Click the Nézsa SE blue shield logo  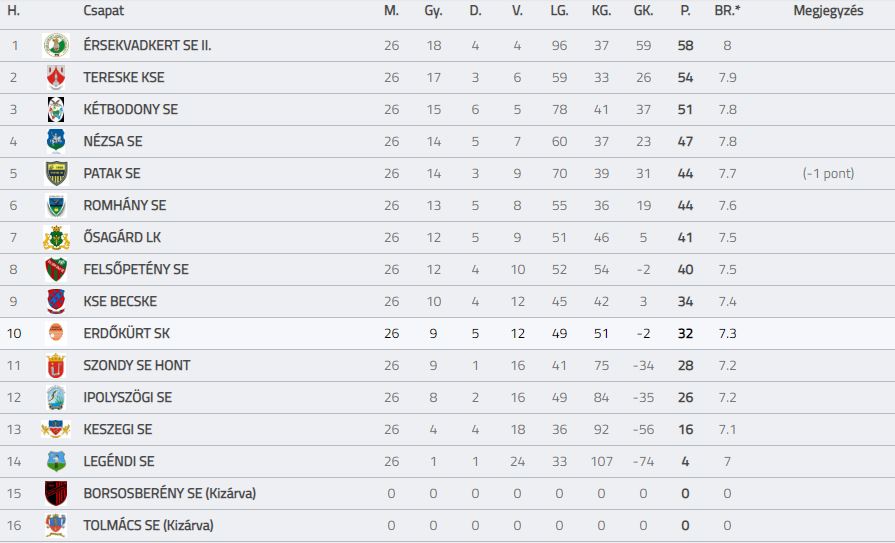point(56,141)
